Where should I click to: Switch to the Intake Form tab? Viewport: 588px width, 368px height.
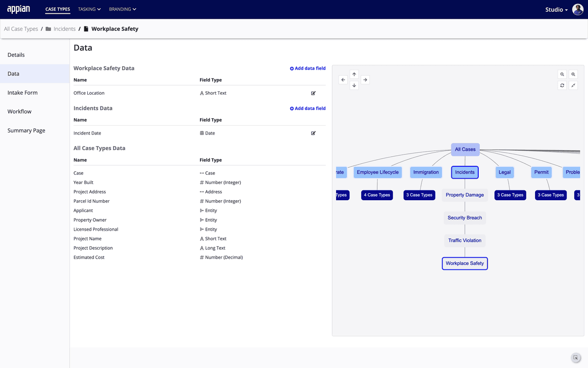pyautogui.click(x=23, y=93)
